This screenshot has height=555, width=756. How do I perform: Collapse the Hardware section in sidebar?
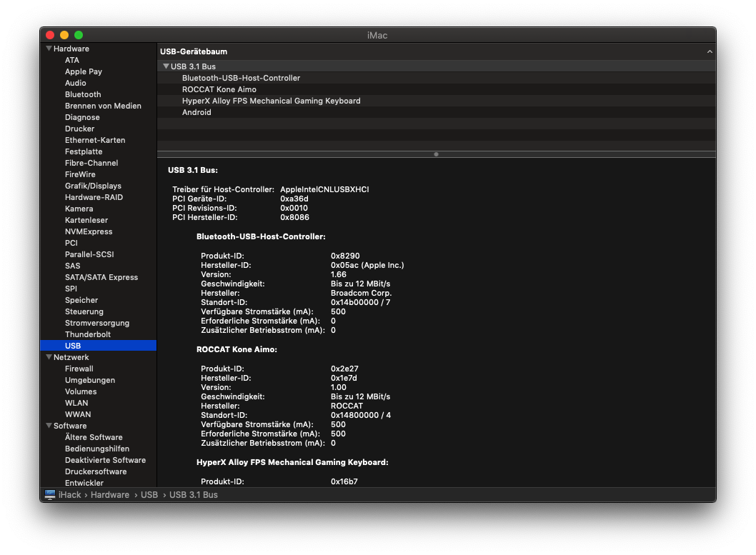49,49
